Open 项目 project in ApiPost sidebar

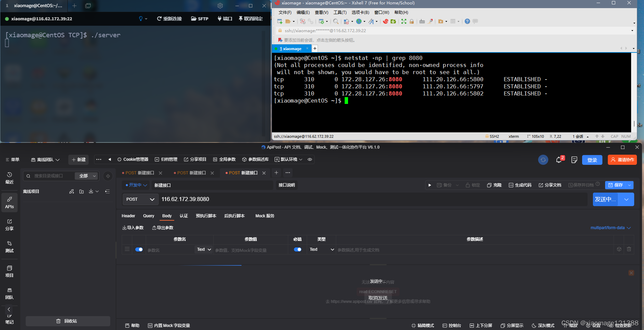tap(9, 271)
